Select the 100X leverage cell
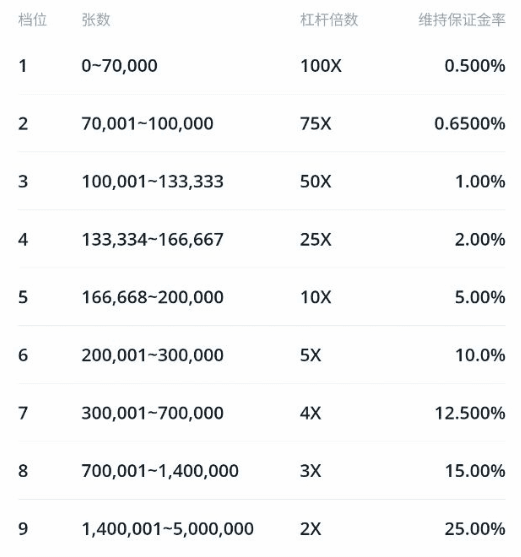Image resolution: width=521 pixels, height=557 pixels. point(321,66)
